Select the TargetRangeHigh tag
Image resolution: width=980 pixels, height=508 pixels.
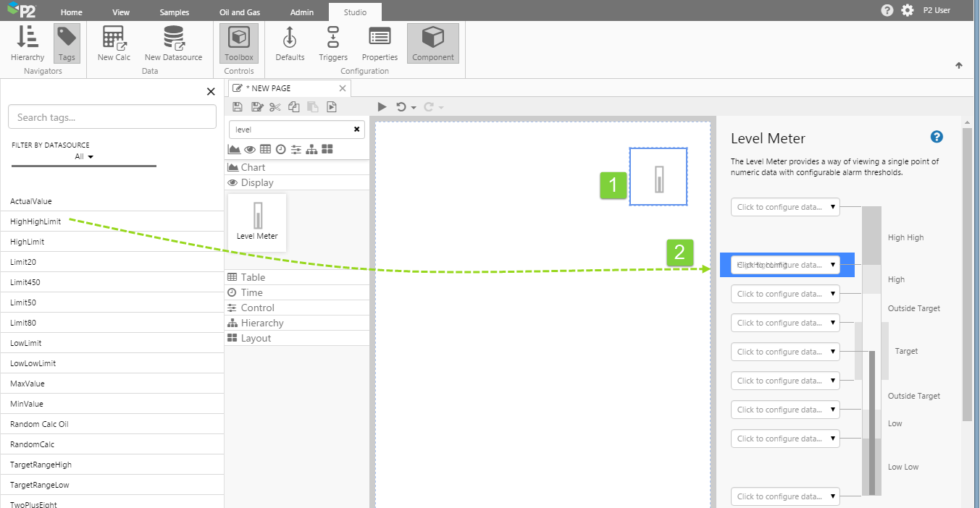[41, 465]
